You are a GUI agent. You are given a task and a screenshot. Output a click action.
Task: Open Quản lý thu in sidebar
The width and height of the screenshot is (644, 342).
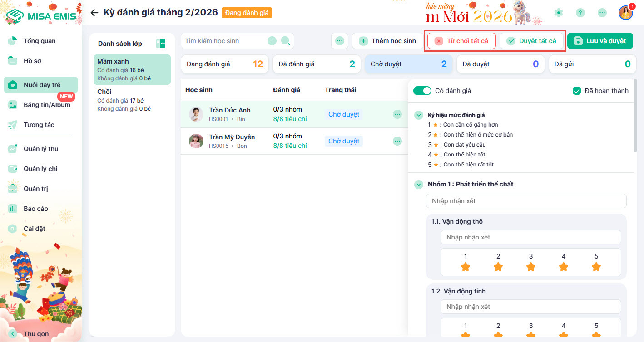[41, 149]
